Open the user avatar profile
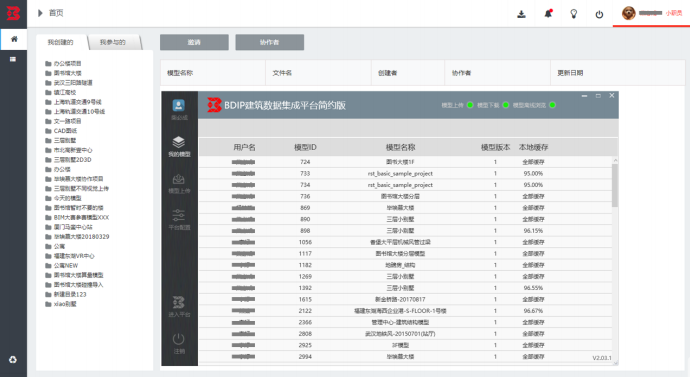 point(628,13)
